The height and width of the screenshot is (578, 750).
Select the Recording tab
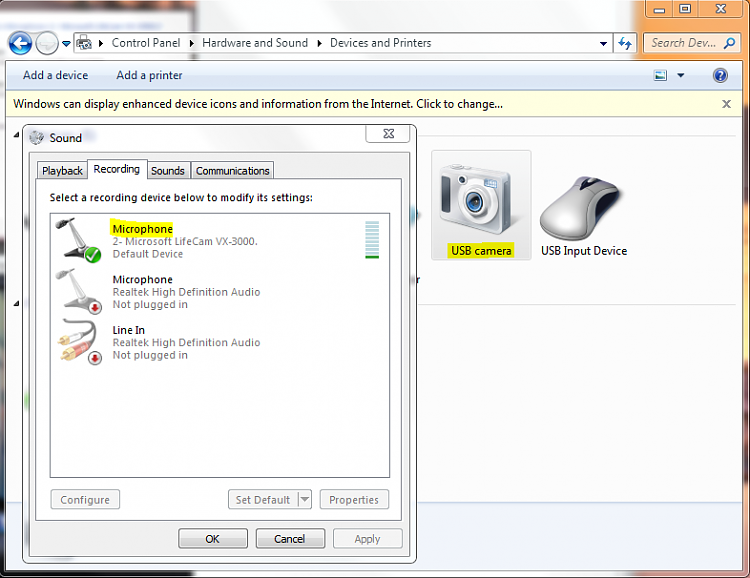click(117, 169)
